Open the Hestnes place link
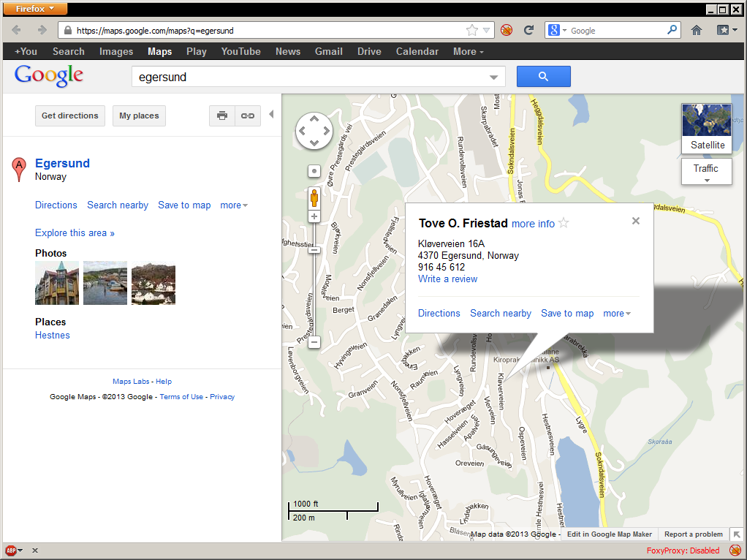The image size is (747, 560). 53,335
